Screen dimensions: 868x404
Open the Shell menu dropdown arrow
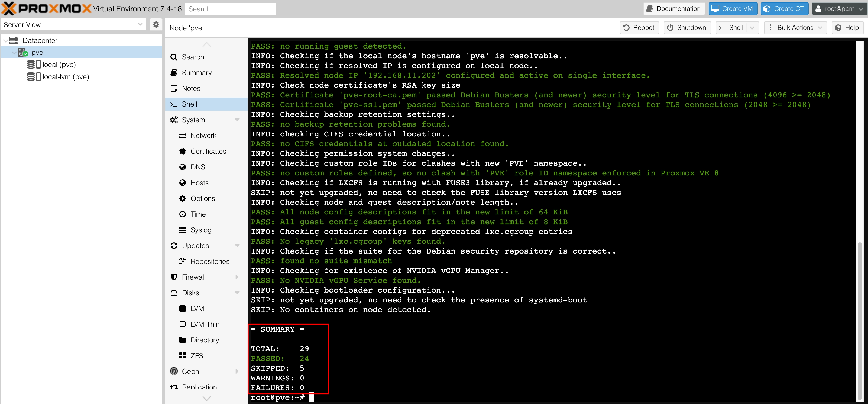click(x=754, y=28)
